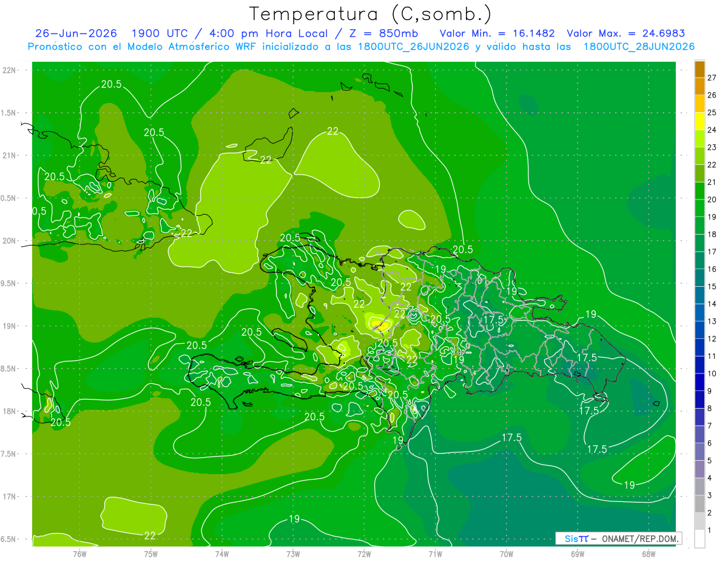
Task: Click the '21N' latitude axis label
Action: point(8,155)
